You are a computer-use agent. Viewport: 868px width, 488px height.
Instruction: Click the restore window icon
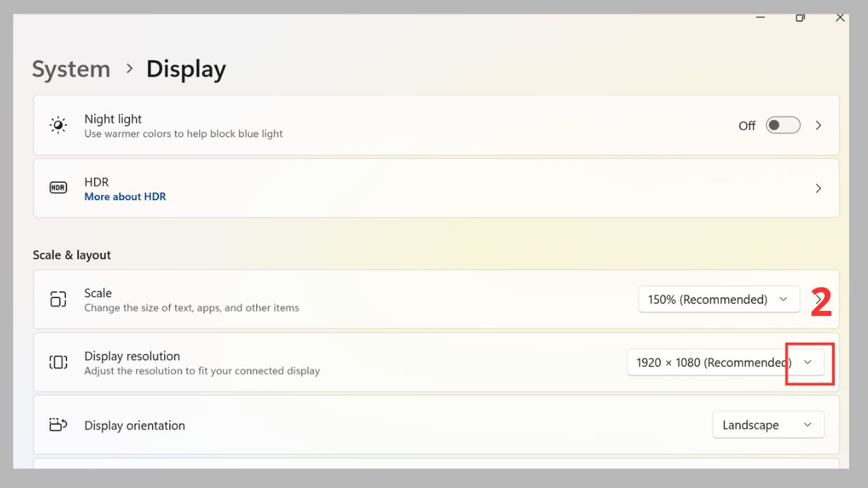point(800,17)
